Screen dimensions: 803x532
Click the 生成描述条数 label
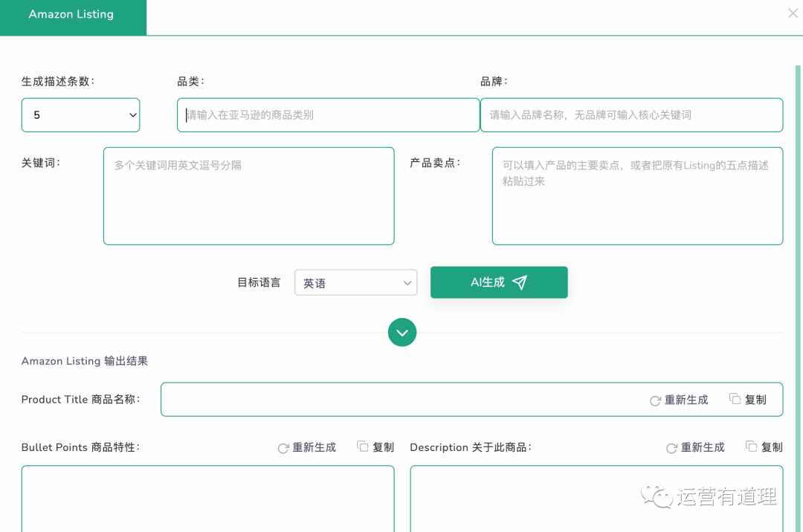click(x=58, y=81)
